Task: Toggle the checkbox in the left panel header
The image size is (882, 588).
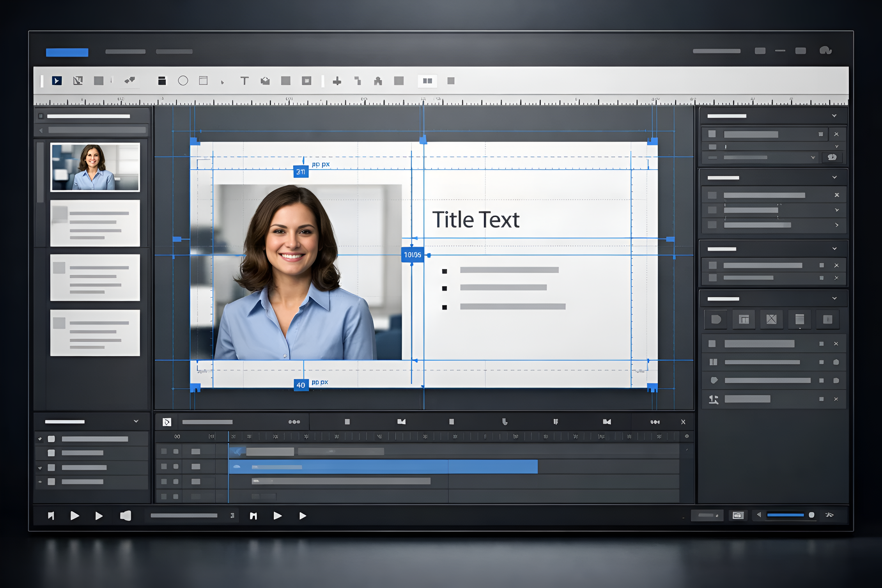Action: [41, 116]
